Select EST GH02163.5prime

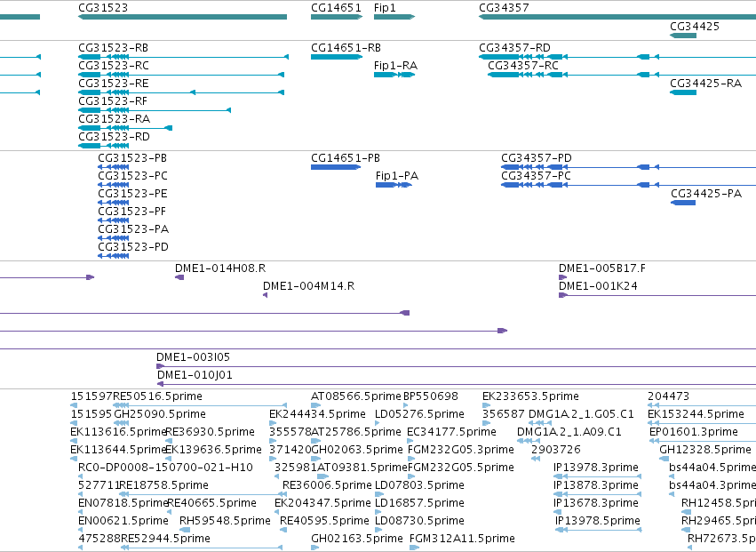(357, 539)
